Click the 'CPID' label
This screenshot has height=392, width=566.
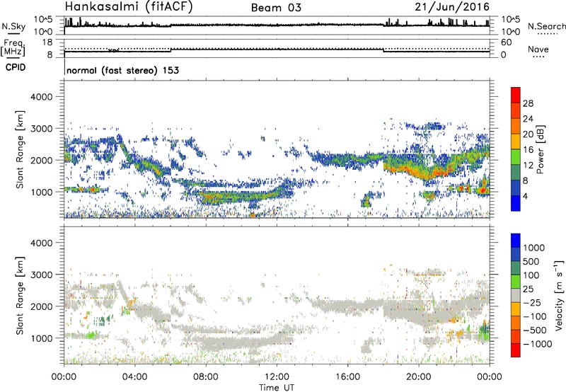(x=16, y=67)
